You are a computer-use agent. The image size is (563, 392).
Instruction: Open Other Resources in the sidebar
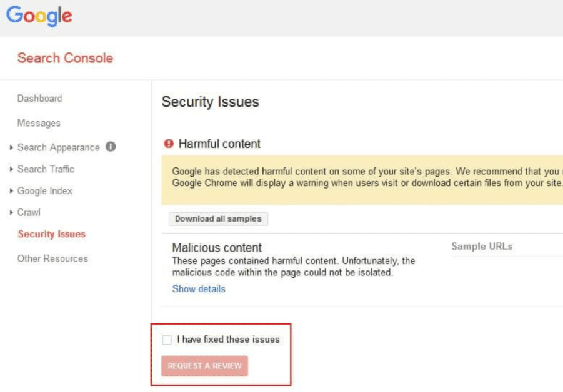point(52,258)
